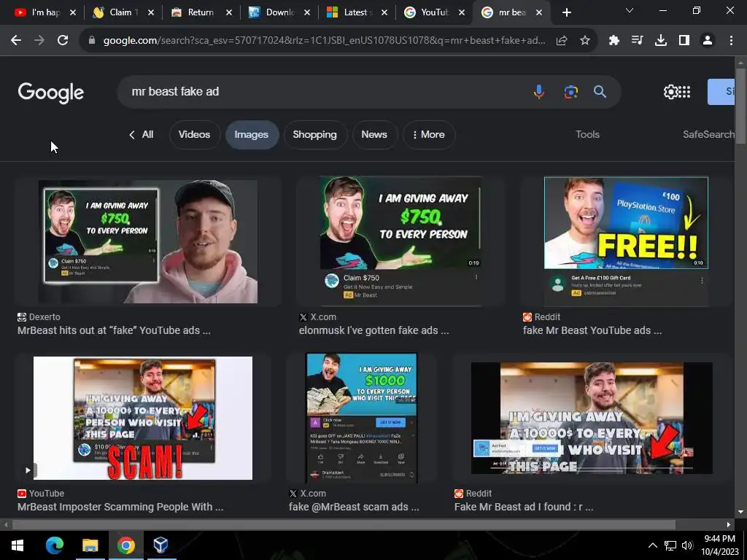Reload the current page
Screen dimensions: 747x560
pyautogui.click(x=63, y=41)
